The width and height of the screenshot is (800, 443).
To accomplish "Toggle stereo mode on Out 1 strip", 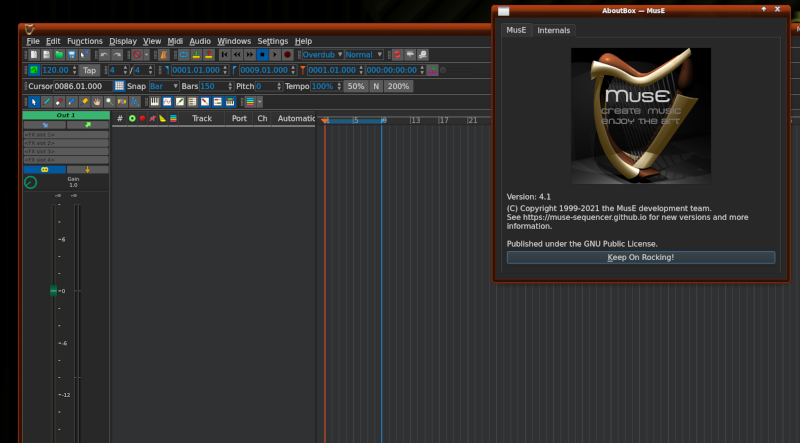I will [44, 170].
